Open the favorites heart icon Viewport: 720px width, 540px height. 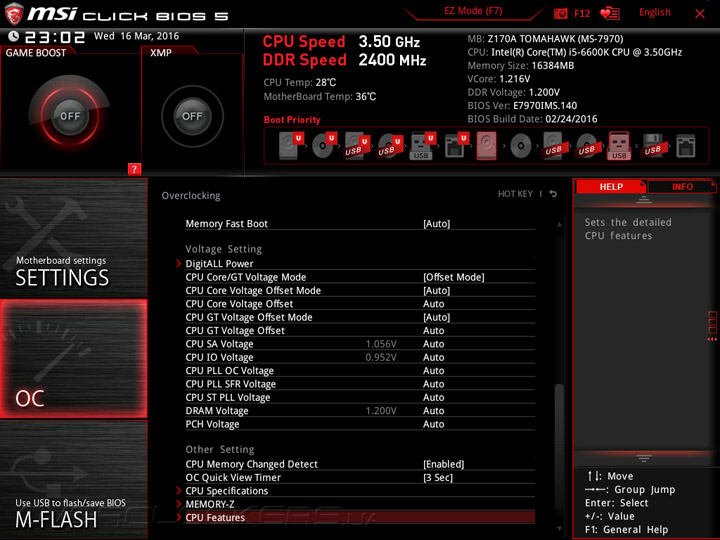[x=610, y=13]
